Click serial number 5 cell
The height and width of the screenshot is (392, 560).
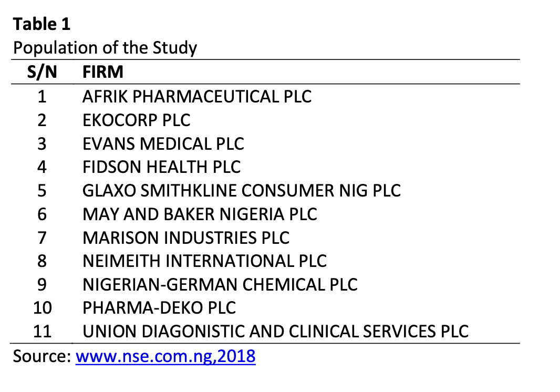coord(42,190)
